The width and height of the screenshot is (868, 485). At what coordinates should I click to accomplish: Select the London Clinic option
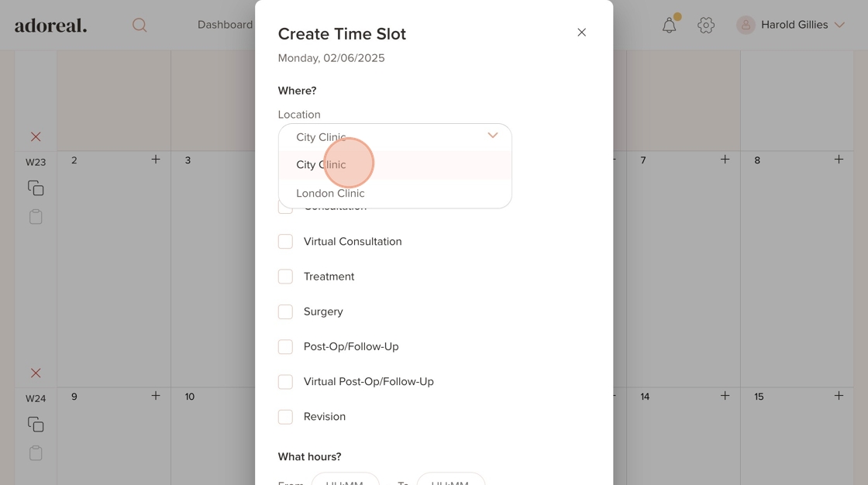pos(330,194)
